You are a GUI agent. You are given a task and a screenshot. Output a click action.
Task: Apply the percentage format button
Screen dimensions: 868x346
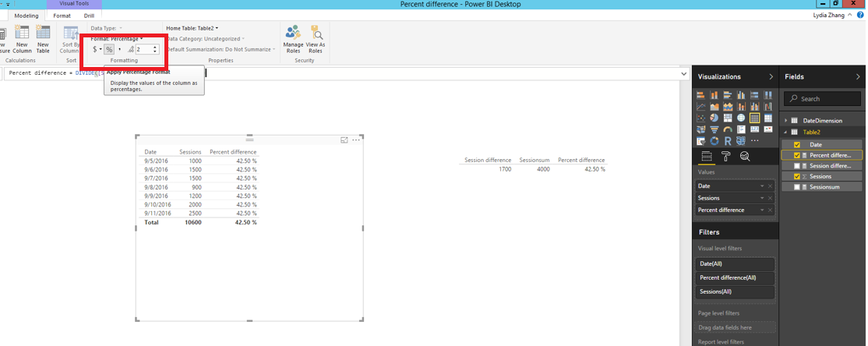(109, 49)
